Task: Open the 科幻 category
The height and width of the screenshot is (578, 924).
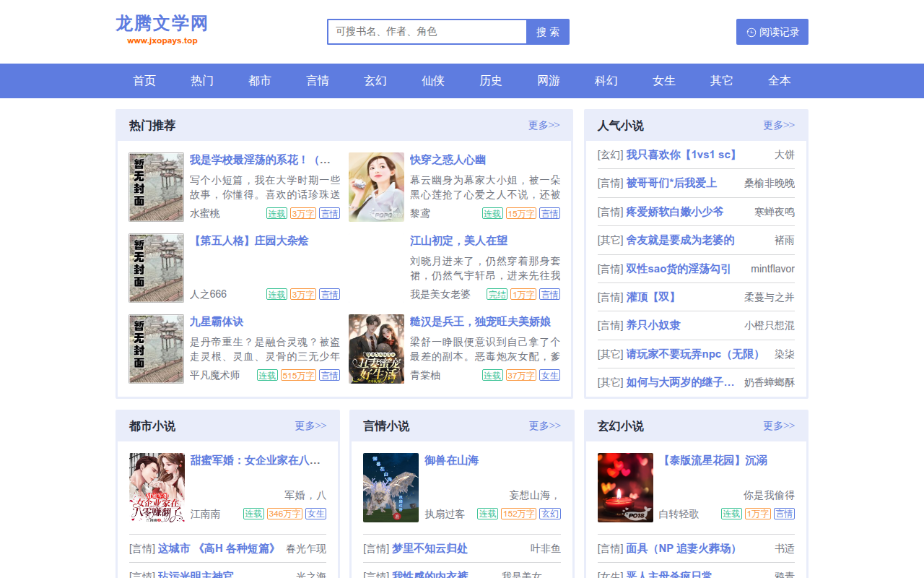Action: [x=606, y=81]
